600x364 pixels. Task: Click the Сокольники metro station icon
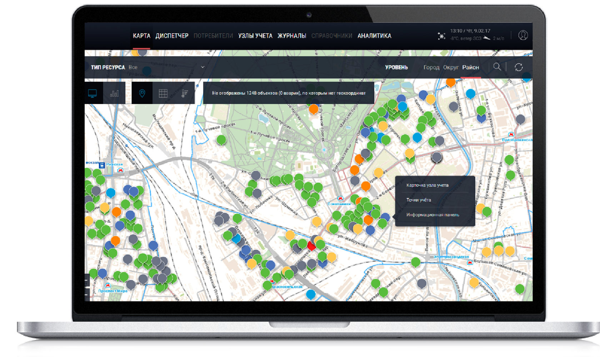340,199
